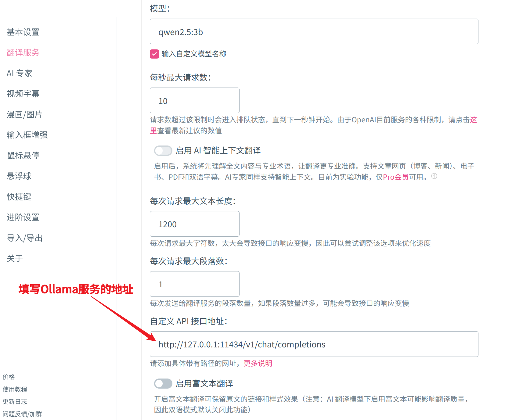Open 输入框增强 sidebar item
Screen dimensions: 523x420
tap(27, 135)
